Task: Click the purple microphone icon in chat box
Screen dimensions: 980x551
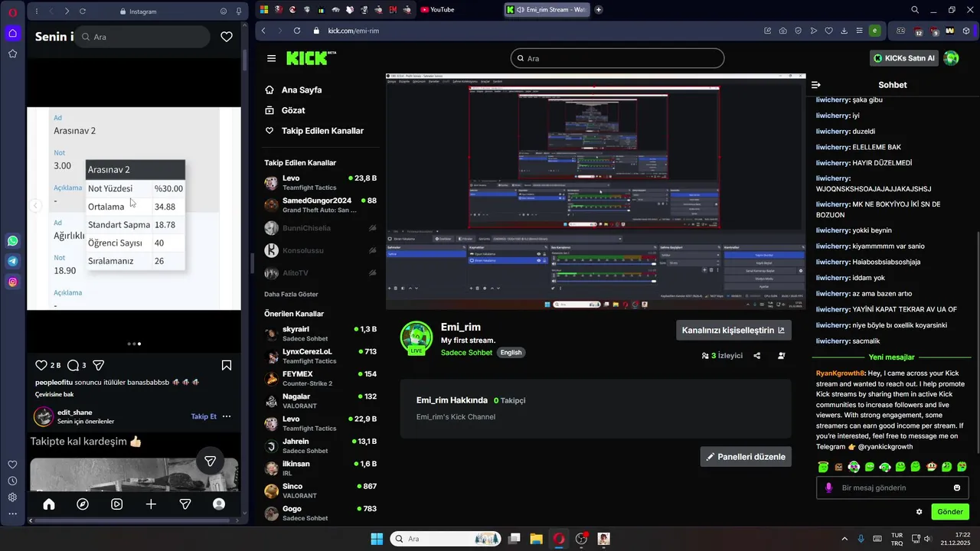Action: [x=828, y=487]
